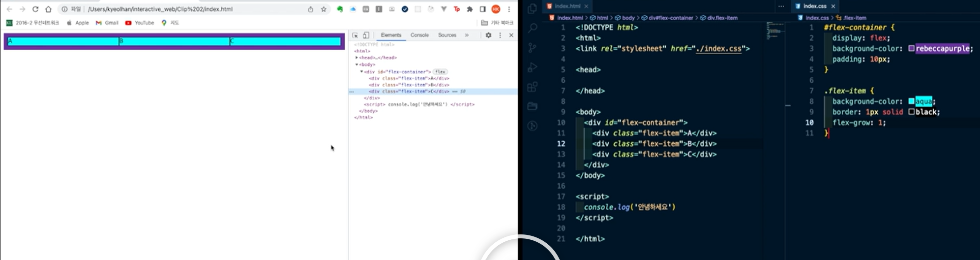980x260 pixels.
Task: Open DevTools settings gear
Action: pyautogui.click(x=488, y=35)
